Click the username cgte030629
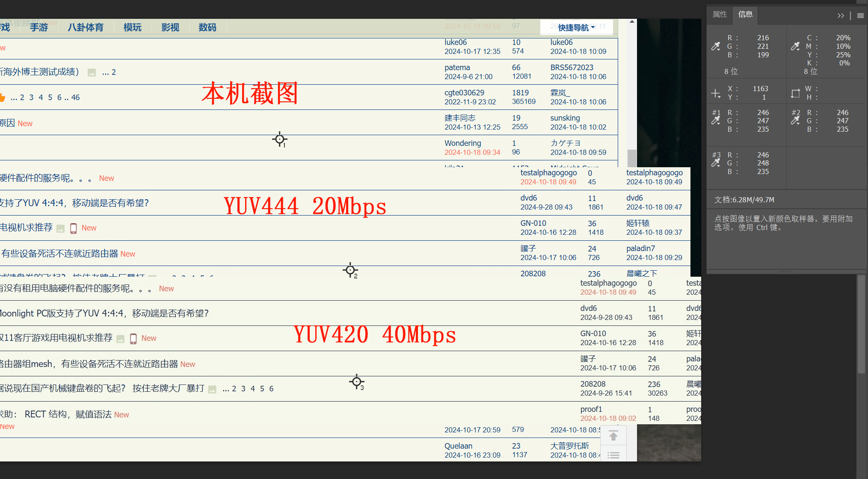868x479 pixels. tap(464, 93)
